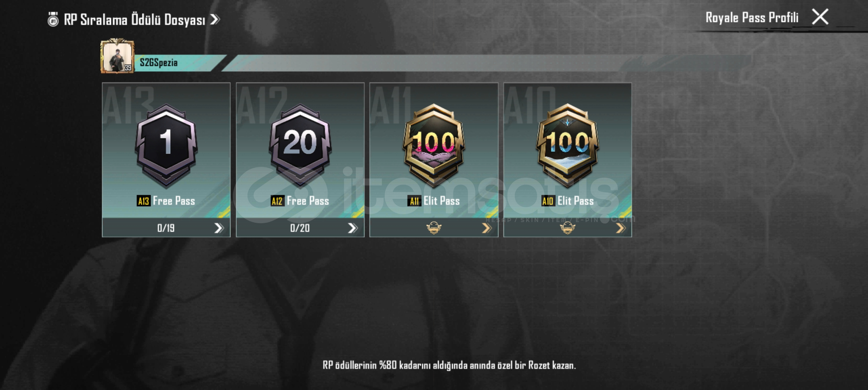Click the 0/20 progress counter
The image size is (868, 390).
coord(300,228)
